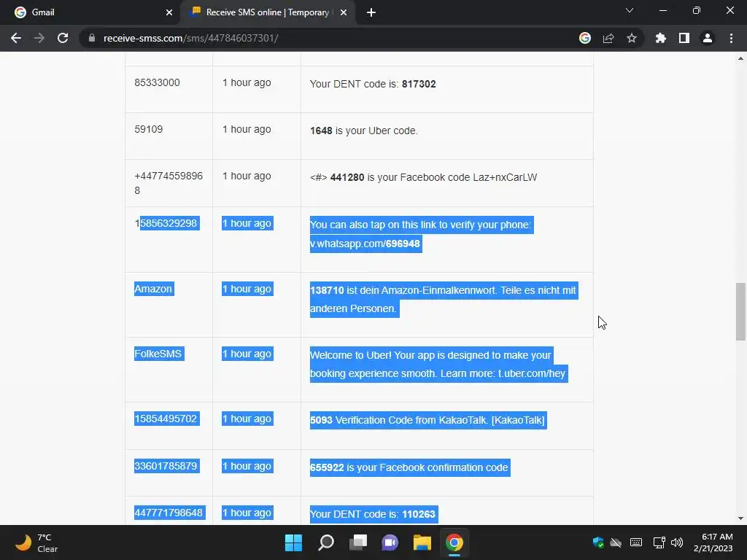Screen dimensions: 747x560
Task: Open network settings tray icon
Action: (x=659, y=542)
